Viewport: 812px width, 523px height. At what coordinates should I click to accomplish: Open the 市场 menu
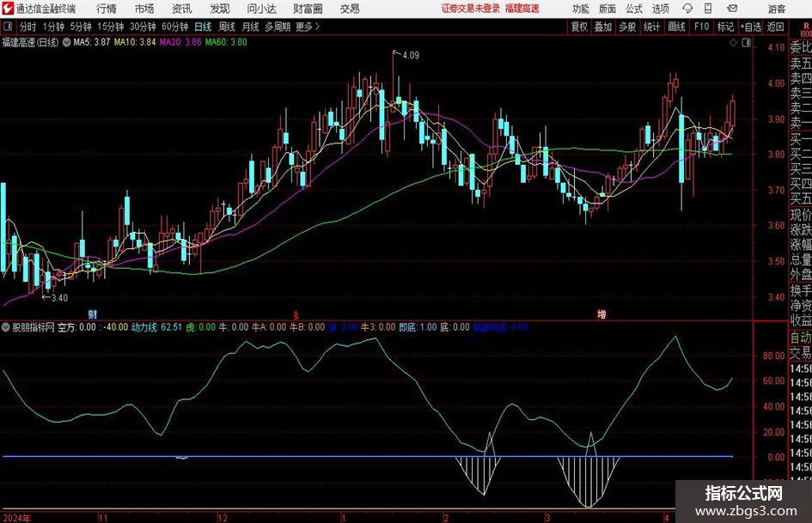(x=144, y=9)
